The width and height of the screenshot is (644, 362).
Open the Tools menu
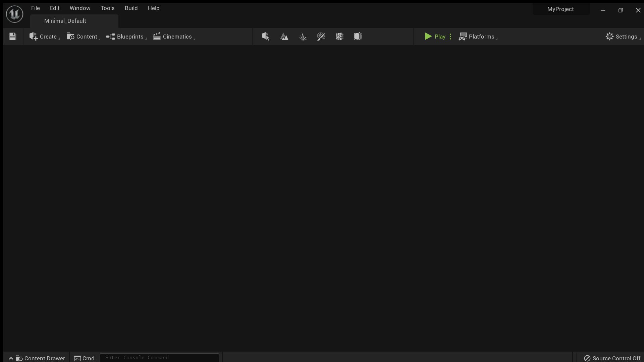(107, 8)
